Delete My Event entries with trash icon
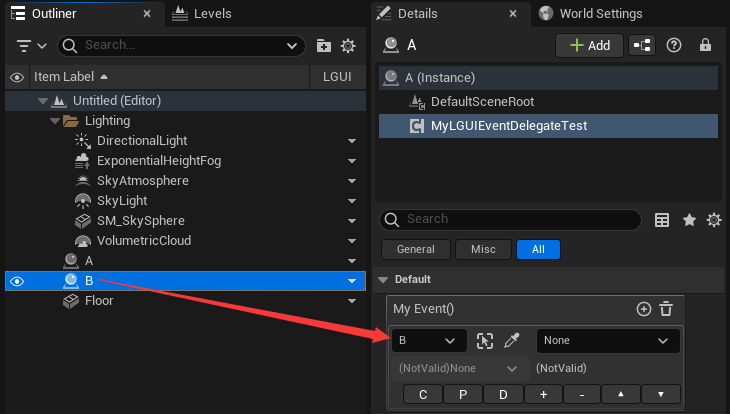The height and width of the screenshot is (414, 730). pyautogui.click(x=666, y=310)
